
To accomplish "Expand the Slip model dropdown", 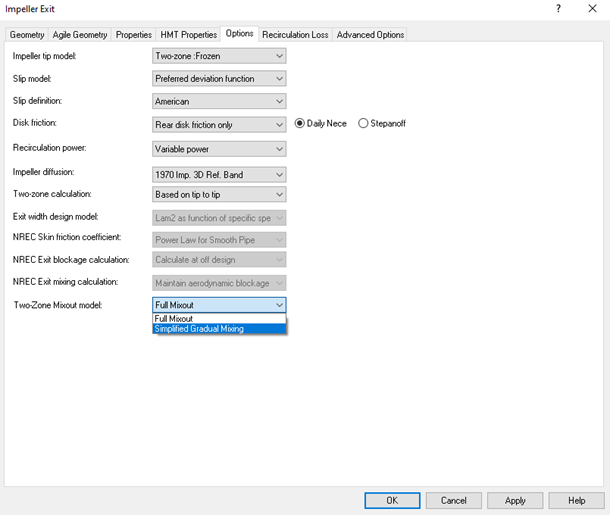I will tap(219, 79).
